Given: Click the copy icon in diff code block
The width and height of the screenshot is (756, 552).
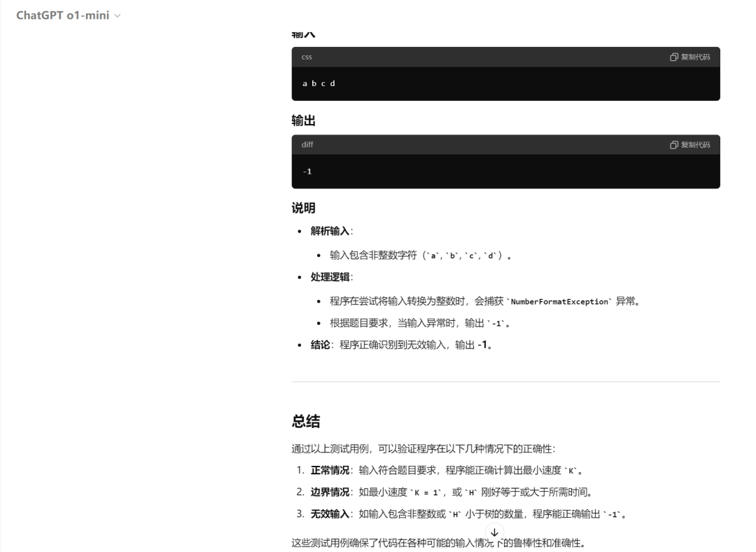Looking at the screenshot, I should coord(673,144).
